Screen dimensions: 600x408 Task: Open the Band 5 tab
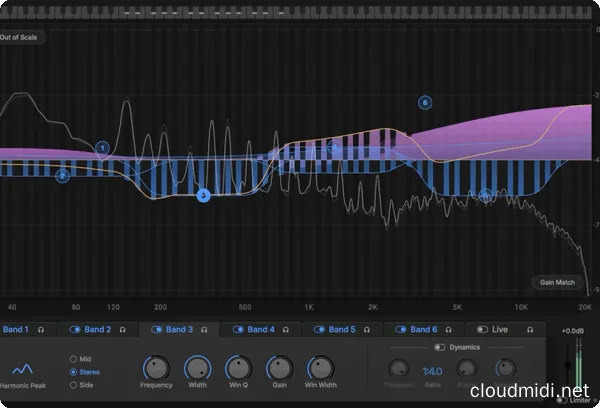pos(342,330)
